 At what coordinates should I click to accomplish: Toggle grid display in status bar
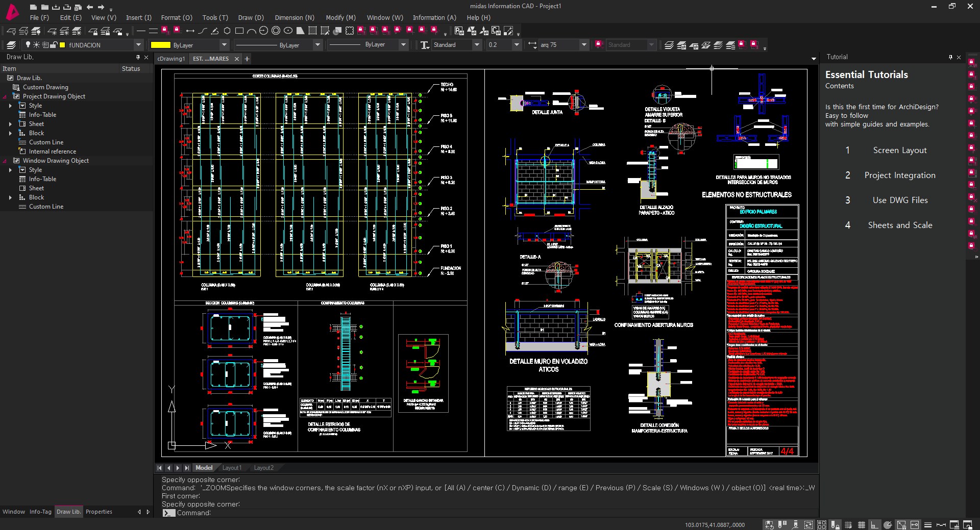click(862, 525)
